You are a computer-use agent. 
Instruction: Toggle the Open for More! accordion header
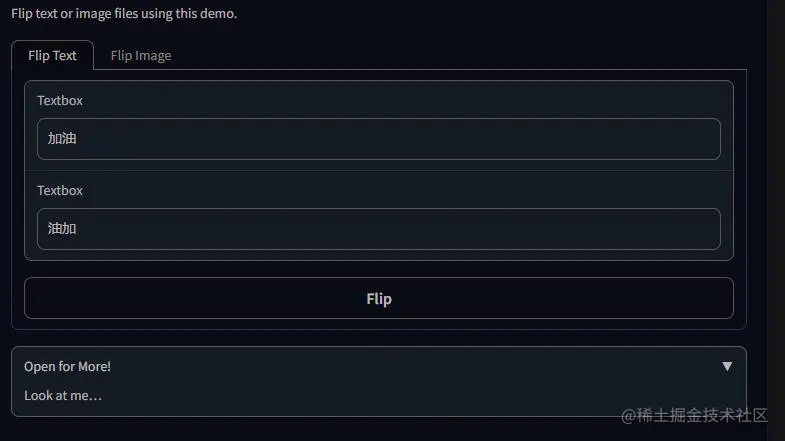(379, 366)
